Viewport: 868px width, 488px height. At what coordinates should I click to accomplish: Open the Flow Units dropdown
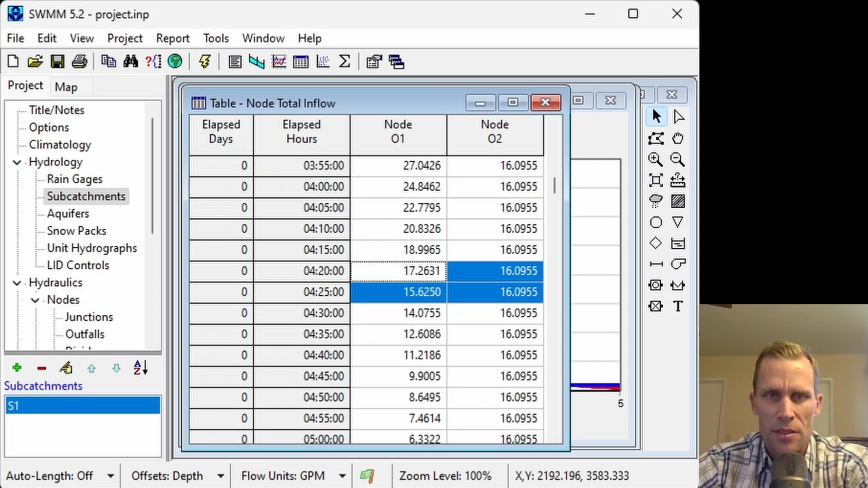click(342, 476)
